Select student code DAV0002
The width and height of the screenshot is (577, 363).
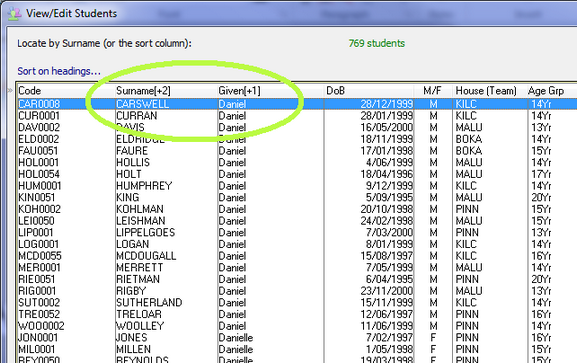point(39,128)
